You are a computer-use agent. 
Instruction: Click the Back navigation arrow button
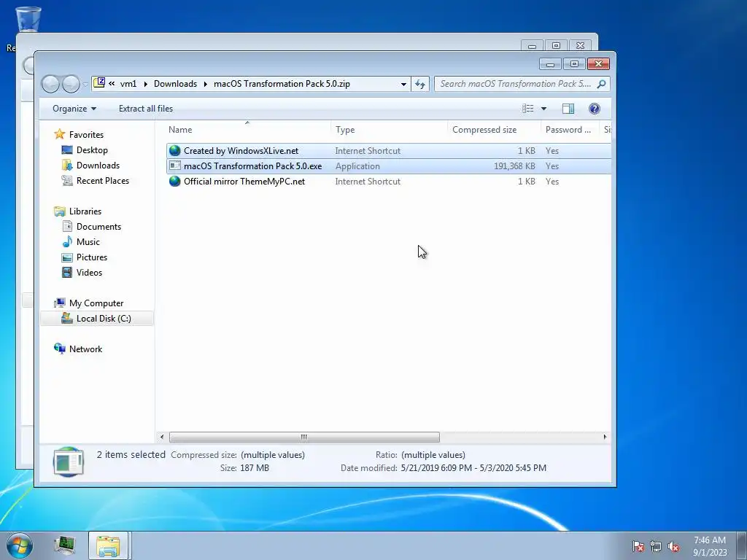click(x=50, y=85)
